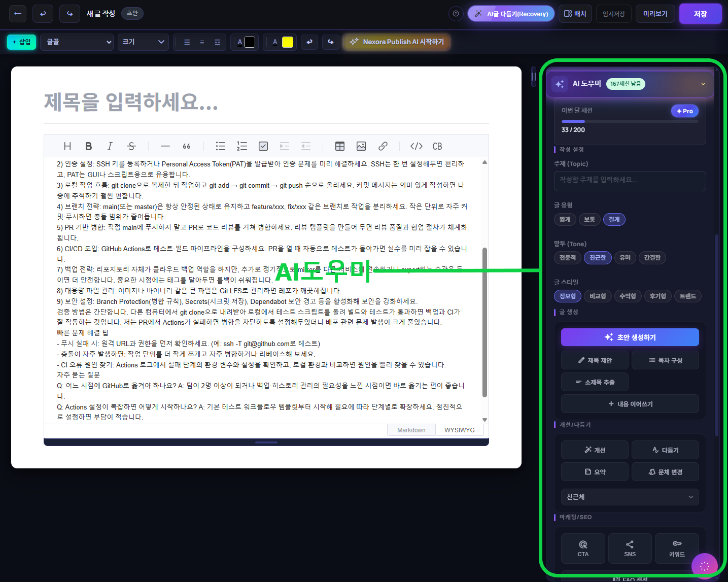Select the 짧게 length option
This screenshot has width=728, height=582.
(565, 220)
